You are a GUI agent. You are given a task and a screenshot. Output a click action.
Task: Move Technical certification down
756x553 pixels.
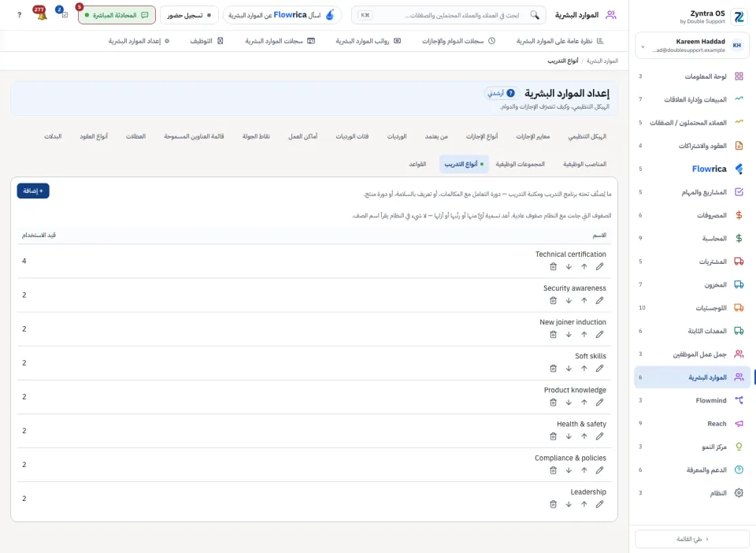(569, 266)
